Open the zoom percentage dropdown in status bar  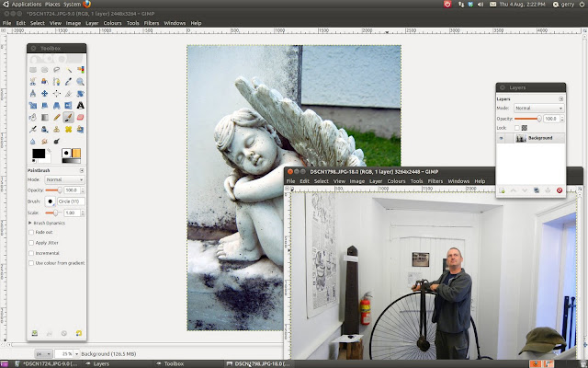tap(76, 353)
